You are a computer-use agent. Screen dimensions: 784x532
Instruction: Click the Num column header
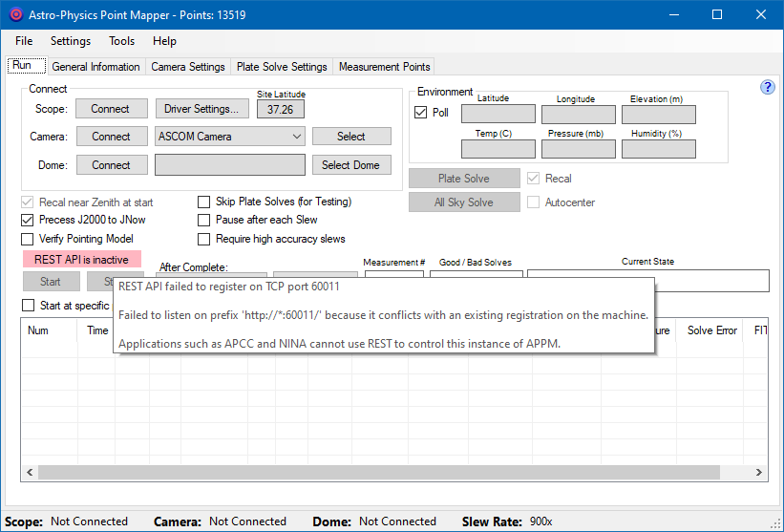click(49, 330)
